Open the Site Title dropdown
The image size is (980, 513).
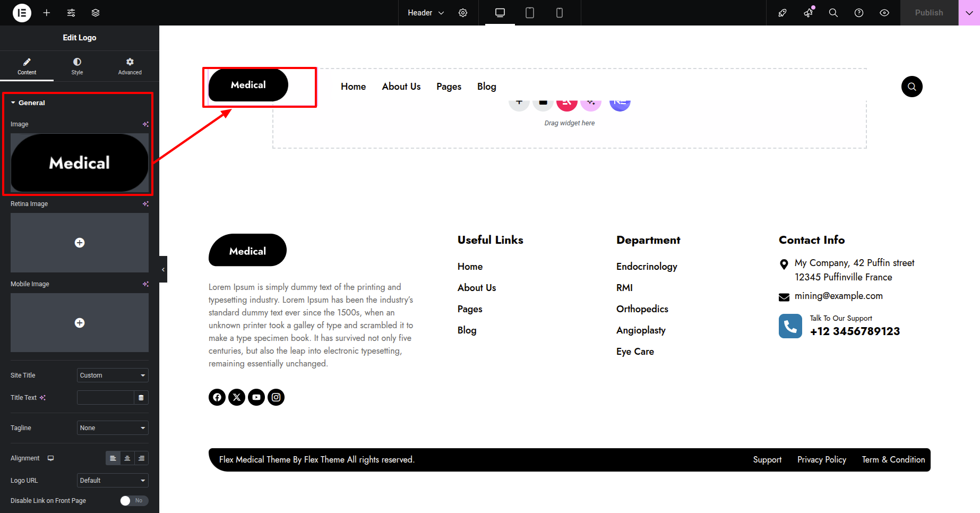click(113, 375)
